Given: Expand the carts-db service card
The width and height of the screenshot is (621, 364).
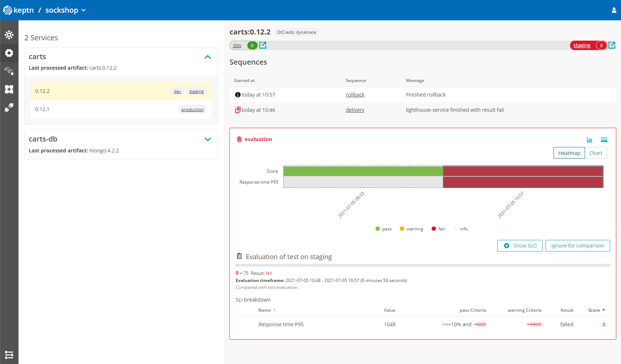Looking at the screenshot, I should click(208, 139).
